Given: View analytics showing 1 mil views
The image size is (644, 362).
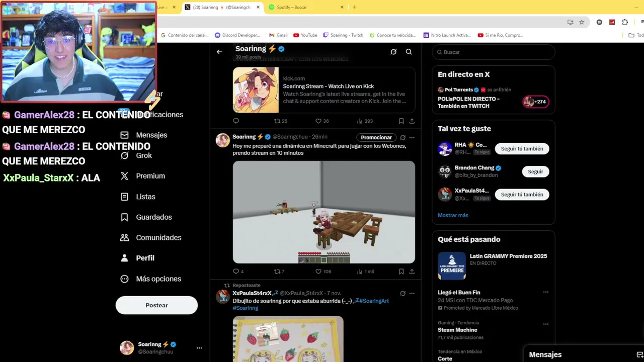Looking at the screenshot, I should pos(365,271).
